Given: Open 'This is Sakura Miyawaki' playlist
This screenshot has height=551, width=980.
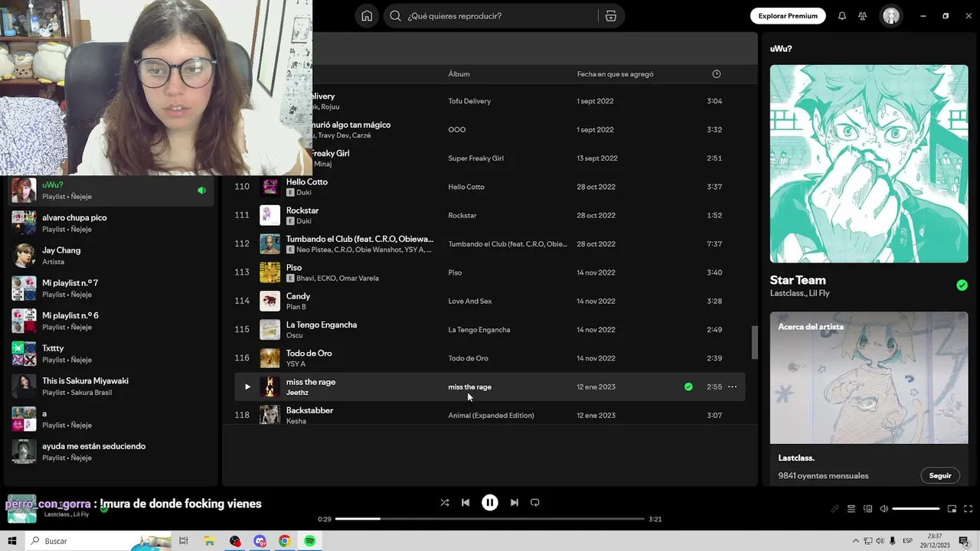Looking at the screenshot, I should [111, 386].
